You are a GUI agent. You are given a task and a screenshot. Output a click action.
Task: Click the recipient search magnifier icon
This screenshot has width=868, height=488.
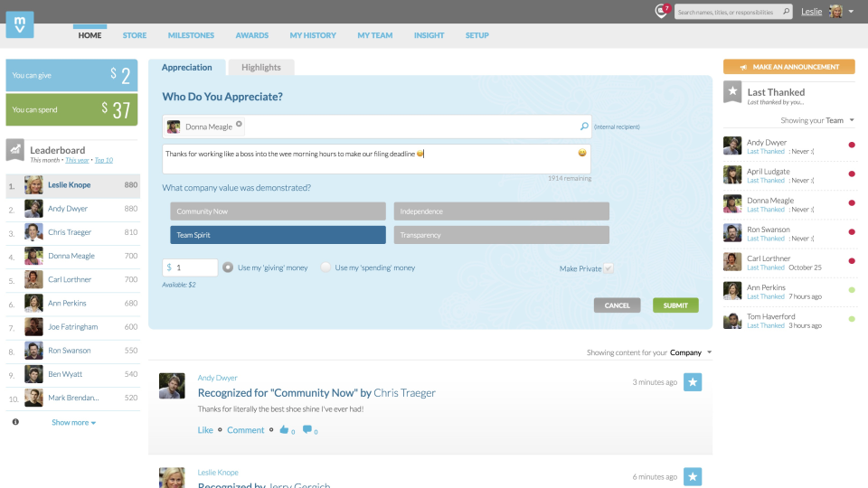click(584, 127)
